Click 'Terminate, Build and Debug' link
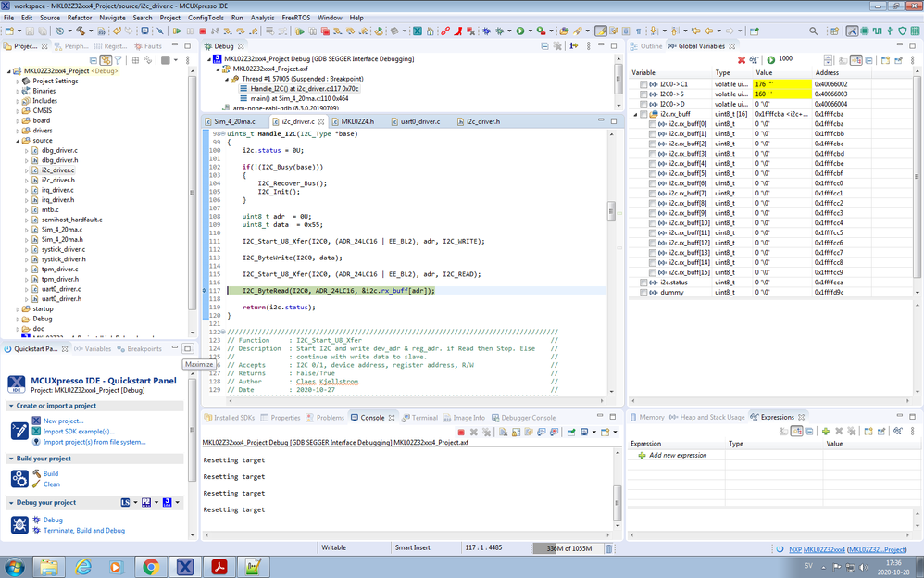Viewport: 924px width, 578px height. [83, 531]
